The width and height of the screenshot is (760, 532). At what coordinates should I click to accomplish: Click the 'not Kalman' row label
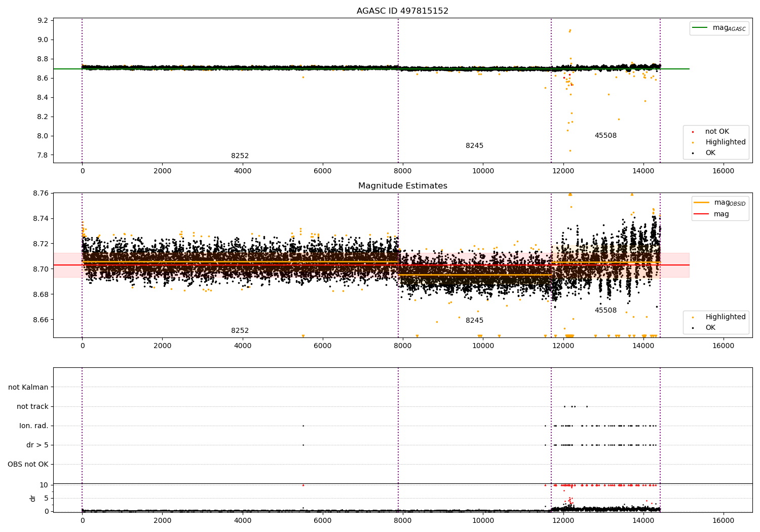28,387
